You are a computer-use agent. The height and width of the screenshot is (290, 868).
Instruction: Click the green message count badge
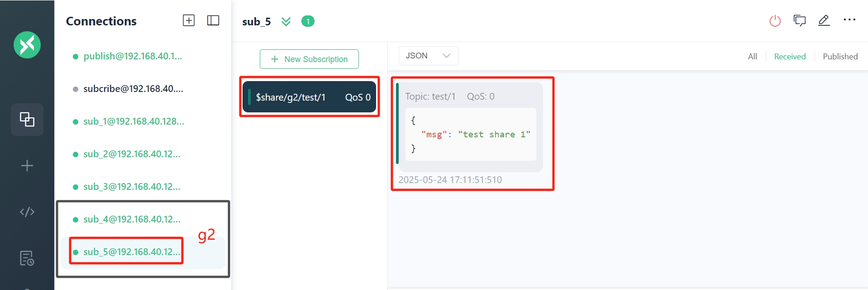tap(308, 21)
